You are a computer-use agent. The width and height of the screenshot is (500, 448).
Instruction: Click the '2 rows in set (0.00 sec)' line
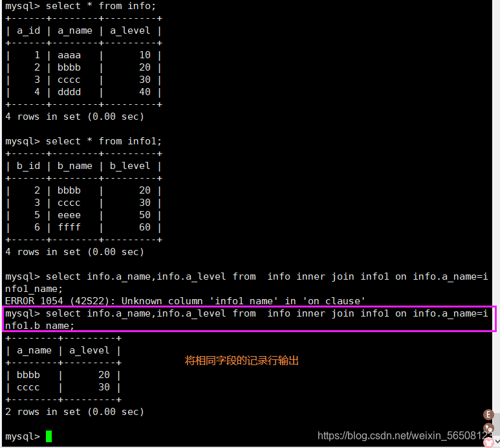(x=74, y=412)
